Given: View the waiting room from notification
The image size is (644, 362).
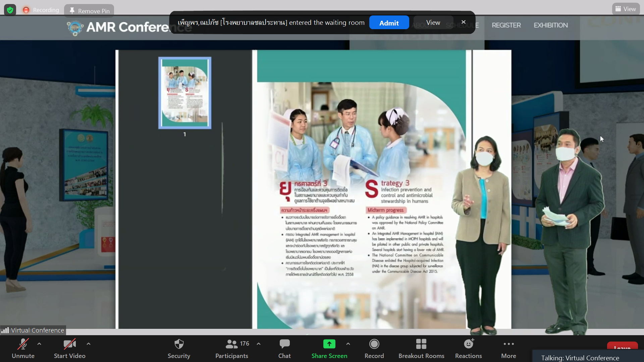Looking at the screenshot, I should click(x=433, y=23).
